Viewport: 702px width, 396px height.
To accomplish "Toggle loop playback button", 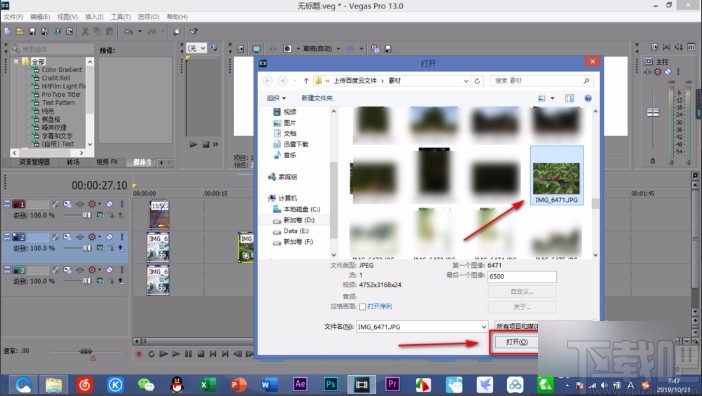I will click(151, 354).
